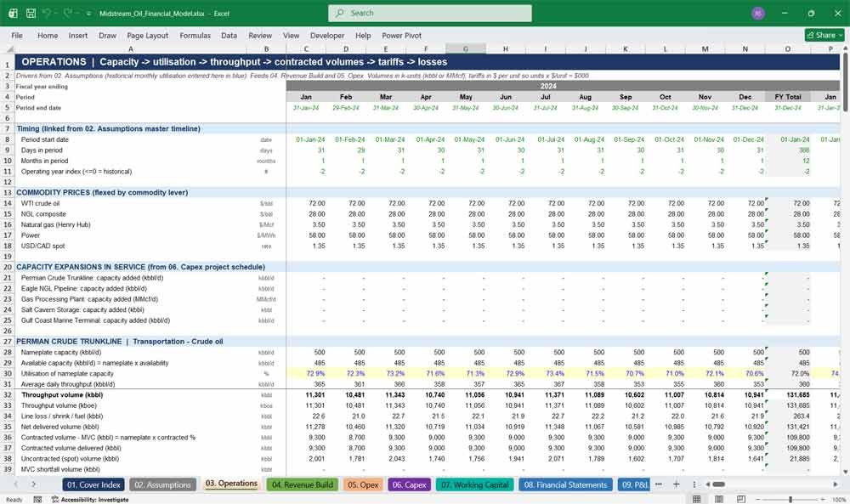Select the Jan utilisation value 72.9%

pos(306,373)
